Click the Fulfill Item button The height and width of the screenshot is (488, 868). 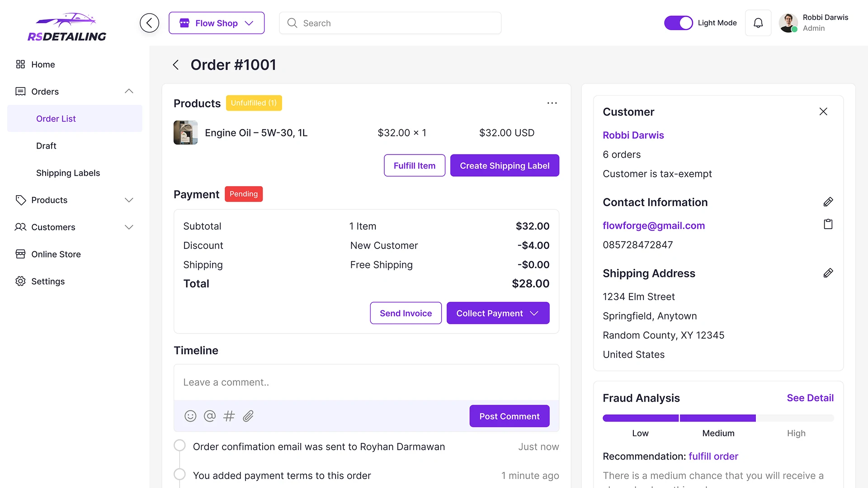(x=414, y=165)
